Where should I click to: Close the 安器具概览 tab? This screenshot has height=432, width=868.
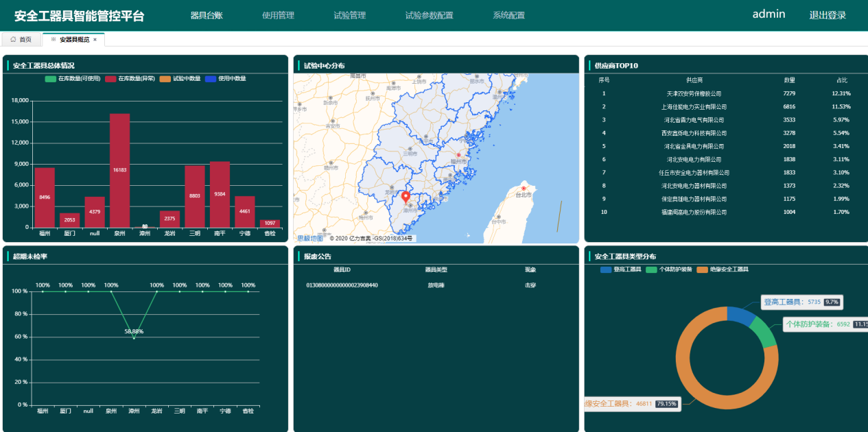[95, 40]
